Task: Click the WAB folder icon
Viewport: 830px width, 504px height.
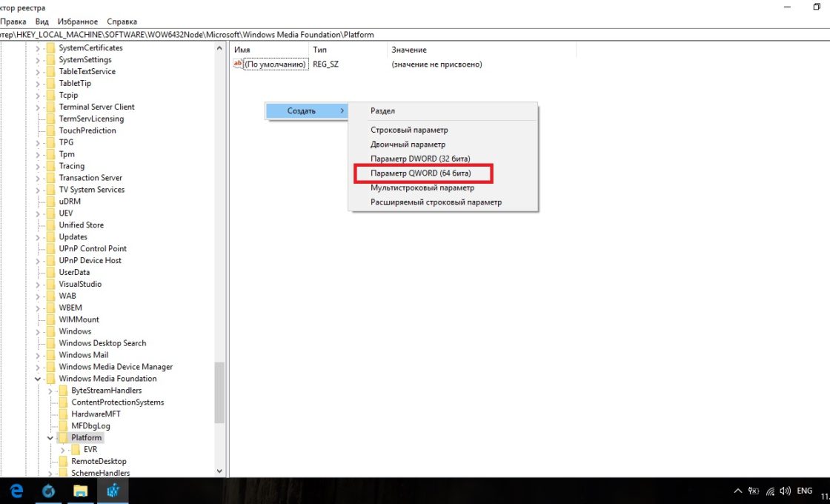Action: coord(51,296)
